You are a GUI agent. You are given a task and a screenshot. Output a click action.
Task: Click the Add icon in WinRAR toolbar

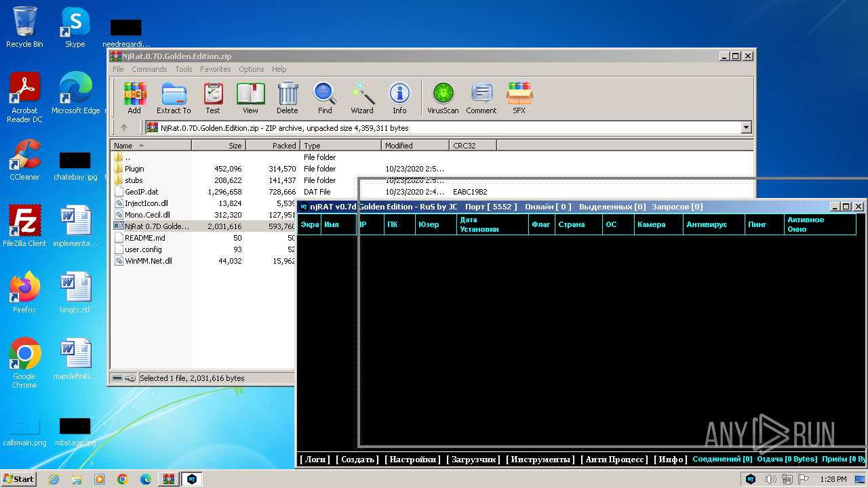click(x=134, y=98)
